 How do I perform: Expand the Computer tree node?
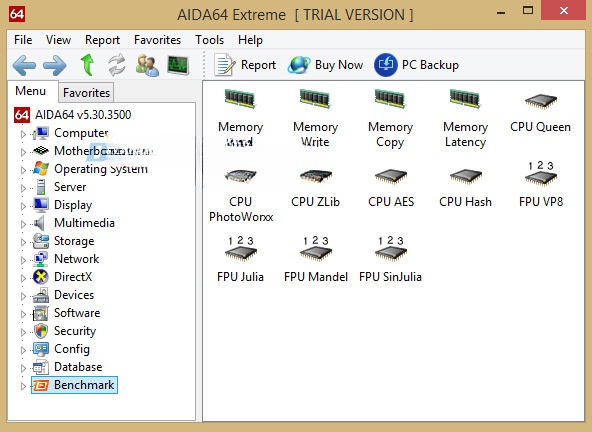tap(23, 134)
